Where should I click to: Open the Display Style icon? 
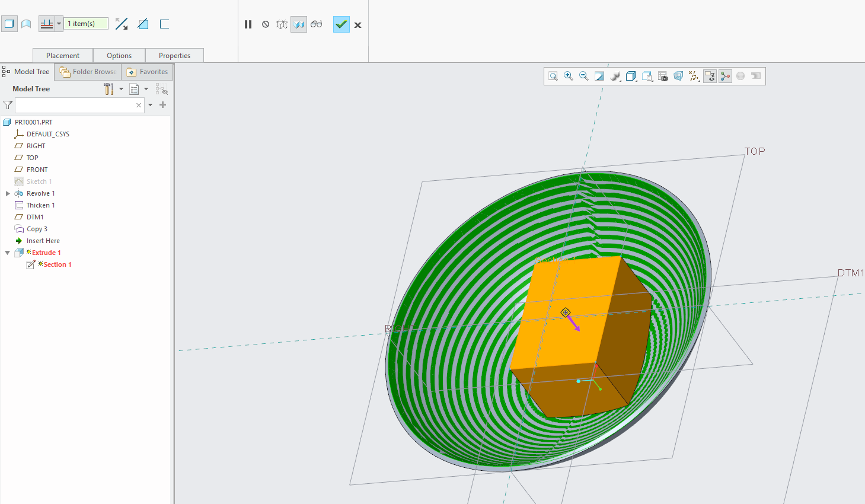coord(631,76)
